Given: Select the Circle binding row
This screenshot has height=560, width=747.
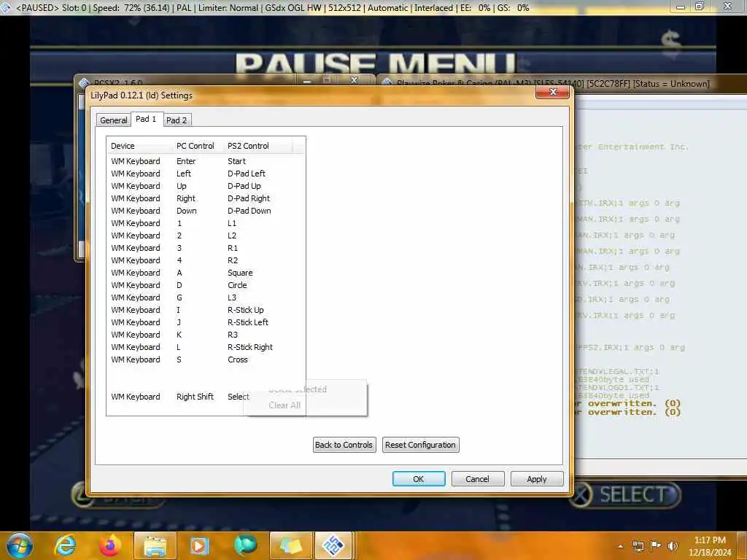Looking at the screenshot, I should (x=205, y=285).
